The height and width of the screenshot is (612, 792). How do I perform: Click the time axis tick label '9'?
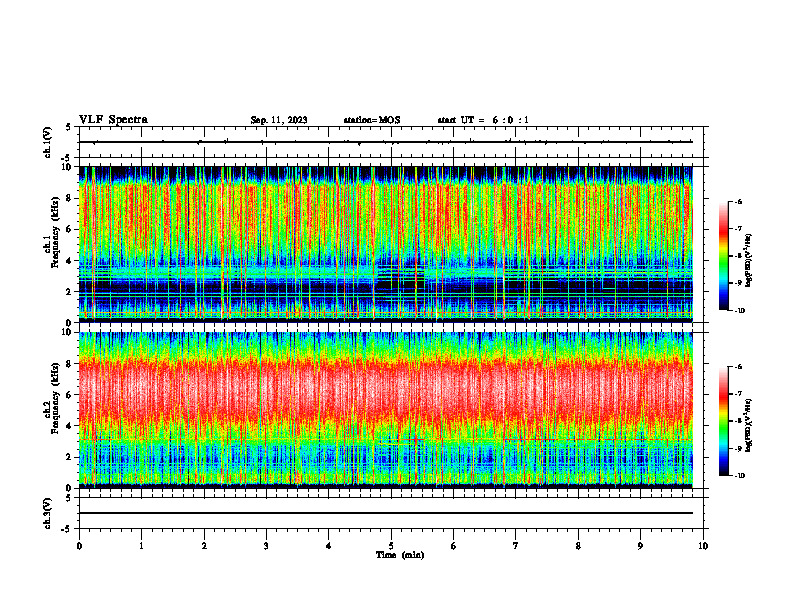(x=640, y=546)
